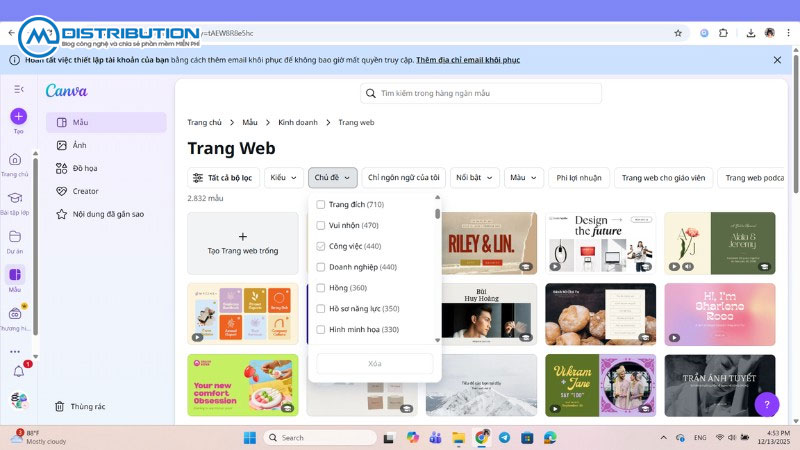Uncheck the Công việc (440) checkbox
The width and height of the screenshot is (800, 450).
coord(320,246)
